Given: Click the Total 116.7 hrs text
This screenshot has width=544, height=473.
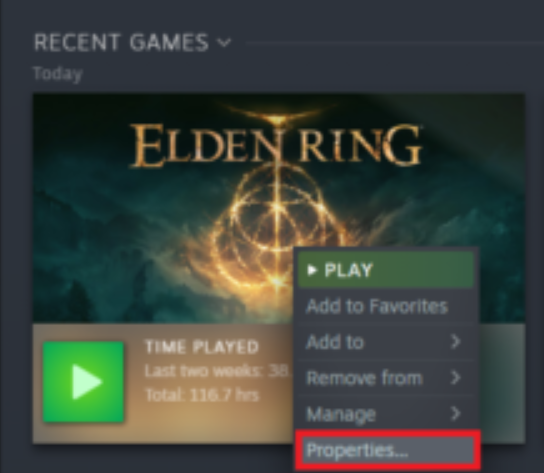Looking at the screenshot, I should (x=202, y=395).
